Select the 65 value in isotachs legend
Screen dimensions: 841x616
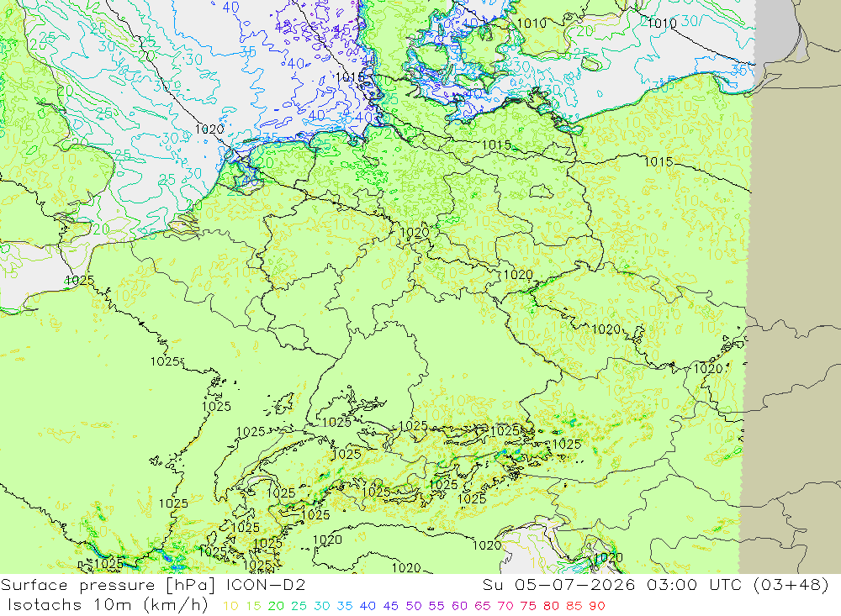click(482, 606)
